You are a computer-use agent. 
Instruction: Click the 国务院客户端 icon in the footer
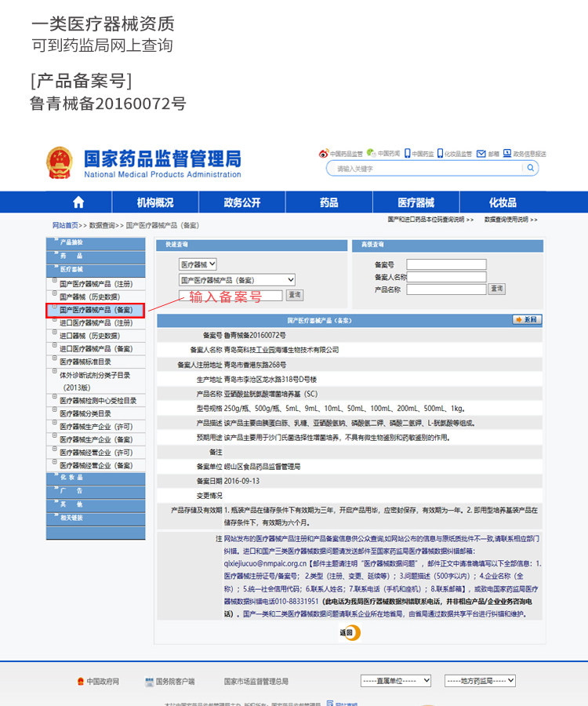(150, 682)
